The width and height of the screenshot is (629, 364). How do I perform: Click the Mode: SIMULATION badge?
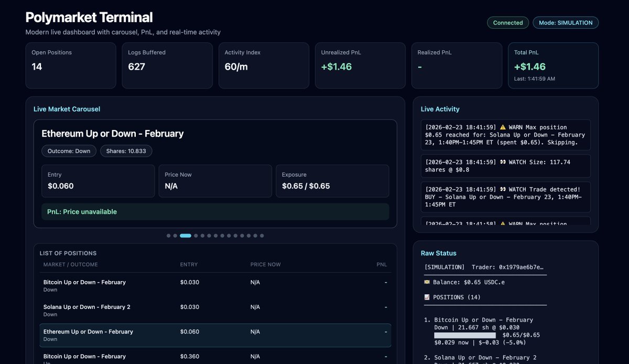[566, 23]
